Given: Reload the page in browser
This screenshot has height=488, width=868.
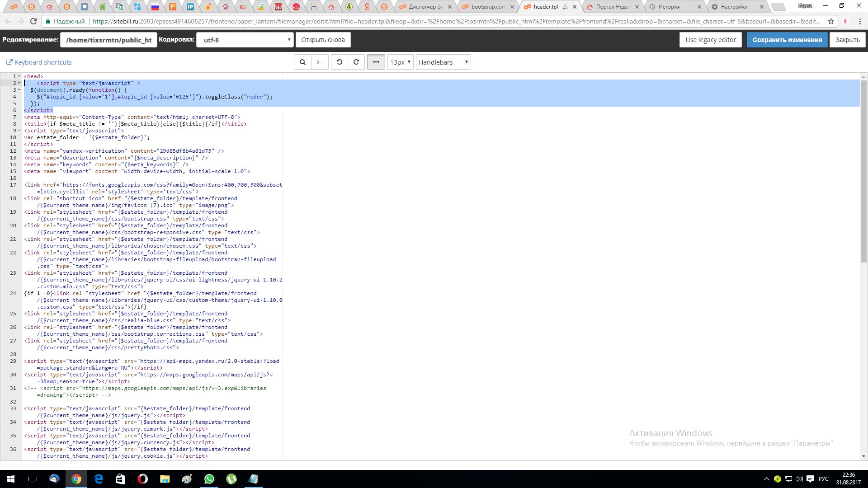Looking at the screenshot, I should click(x=33, y=21).
